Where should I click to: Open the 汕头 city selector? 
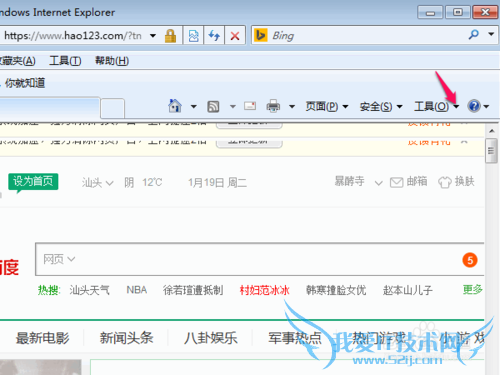[x=98, y=183]
